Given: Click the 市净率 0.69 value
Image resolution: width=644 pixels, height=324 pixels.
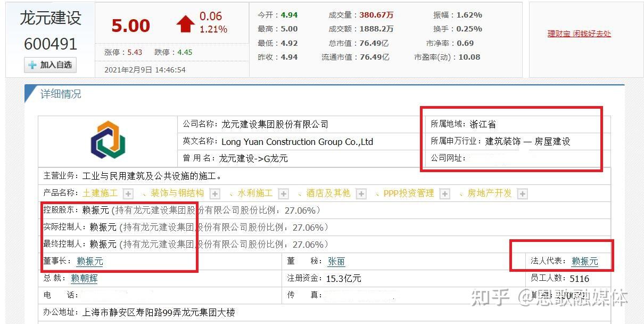Looking at the screenshot, I should 465,43.
